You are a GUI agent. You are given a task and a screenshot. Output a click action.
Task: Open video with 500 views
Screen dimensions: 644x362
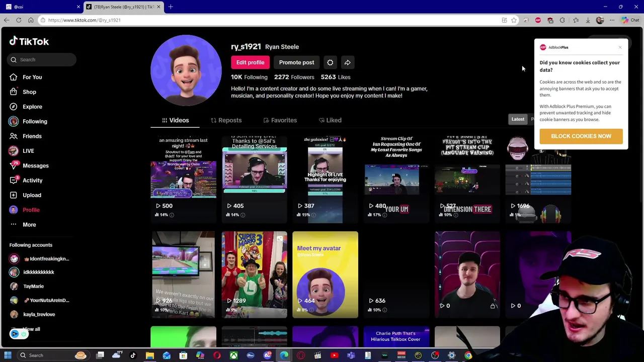pos(183,179)
